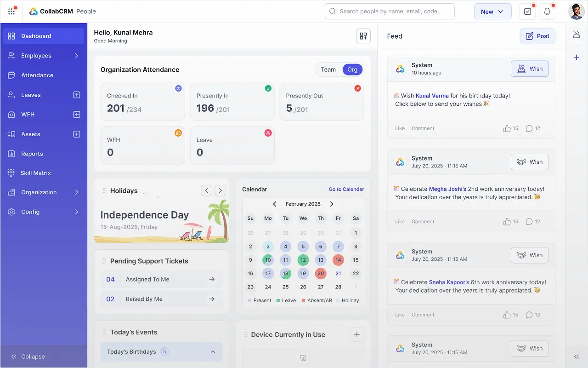Open notifications bell
The image size is (588, 368).
(x=547, y=11)
